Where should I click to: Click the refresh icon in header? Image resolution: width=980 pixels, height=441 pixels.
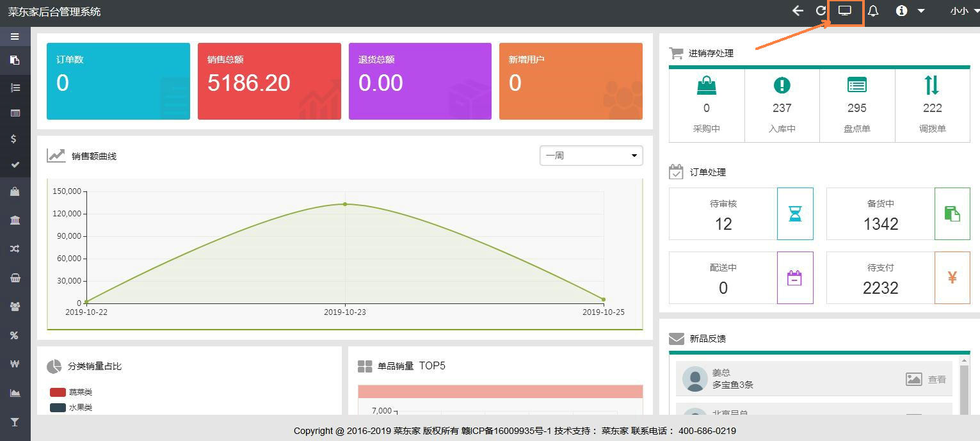click(821, 11)
